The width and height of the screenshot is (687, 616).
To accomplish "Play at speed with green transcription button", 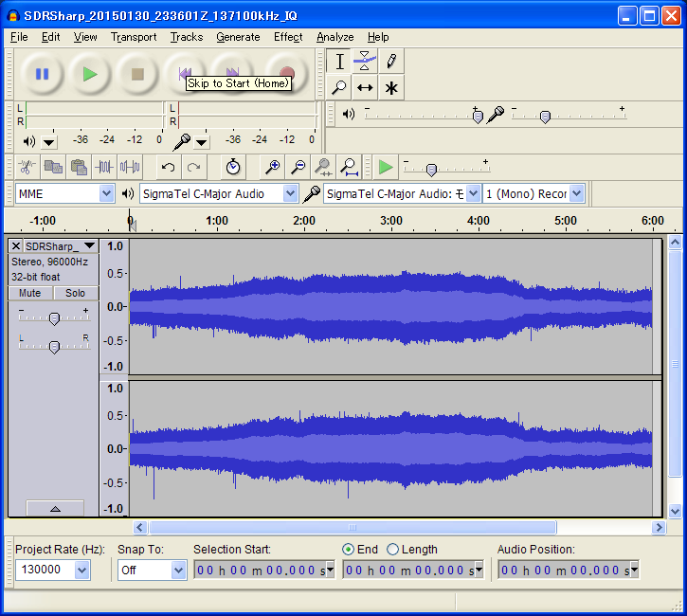I will (x=386, y=167).
